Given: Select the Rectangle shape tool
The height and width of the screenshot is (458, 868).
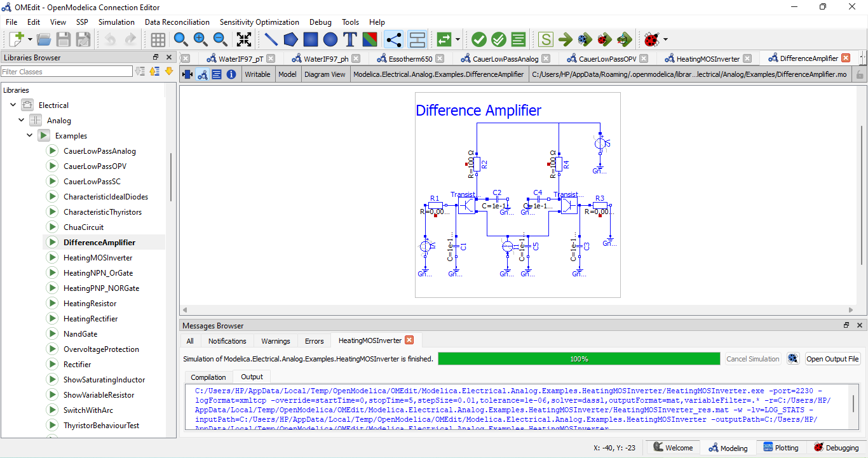Looking at the screenshot, I should [311, 39].
